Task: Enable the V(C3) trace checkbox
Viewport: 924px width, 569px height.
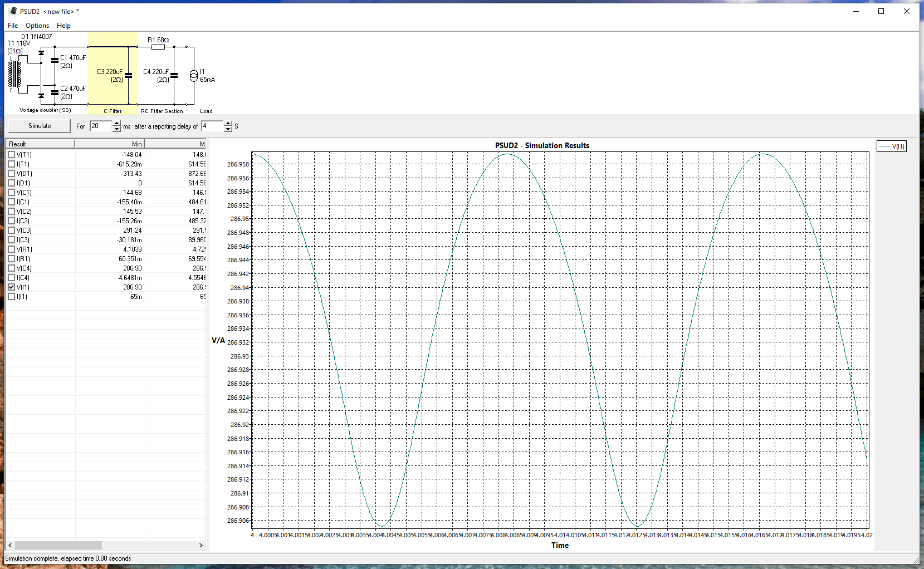Action: tap(11, 230)
